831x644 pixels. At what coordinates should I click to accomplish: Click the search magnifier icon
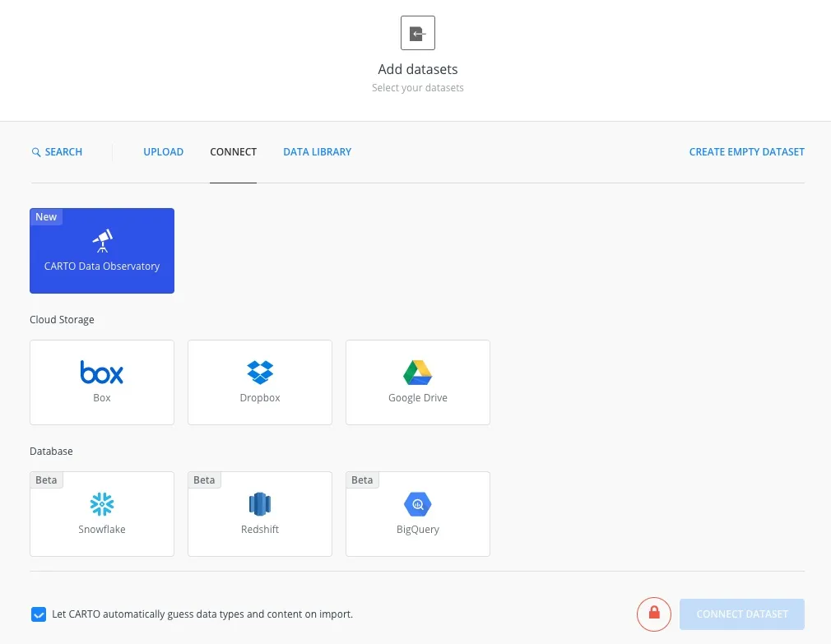tap(35, 152)
